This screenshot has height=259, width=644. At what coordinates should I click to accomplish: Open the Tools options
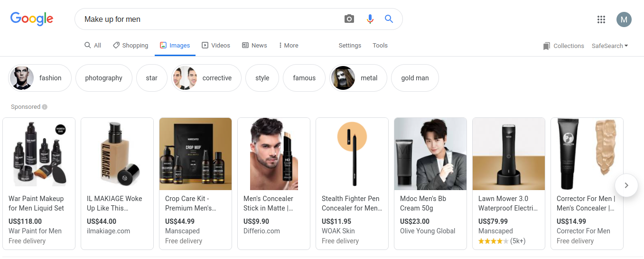(x=380, y=46)
